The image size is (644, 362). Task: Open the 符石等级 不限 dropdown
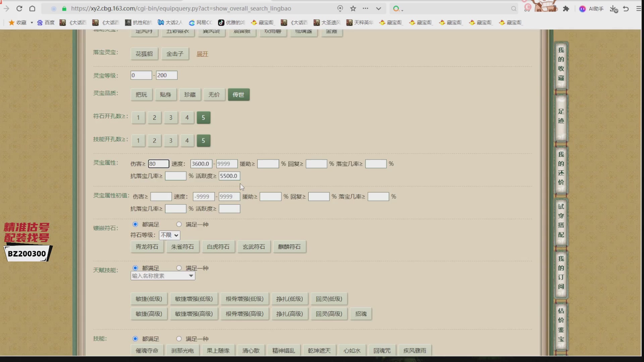[x=169, y=235]
